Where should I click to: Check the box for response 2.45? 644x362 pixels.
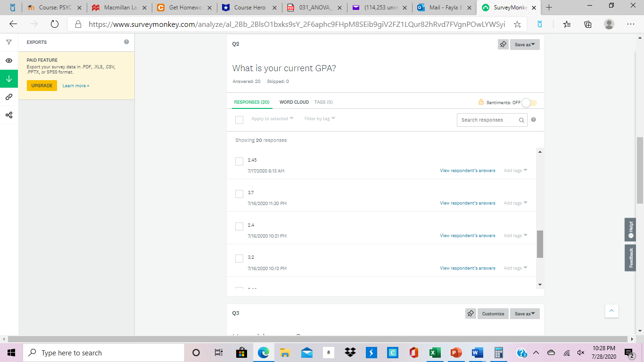239,161
